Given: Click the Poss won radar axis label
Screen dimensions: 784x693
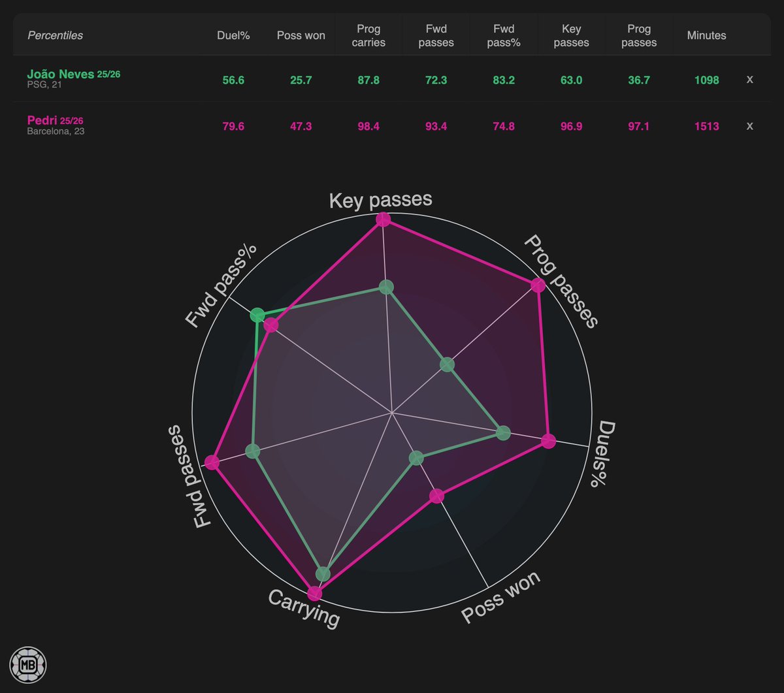Looking at the screenshot, I should coord(501,597).
